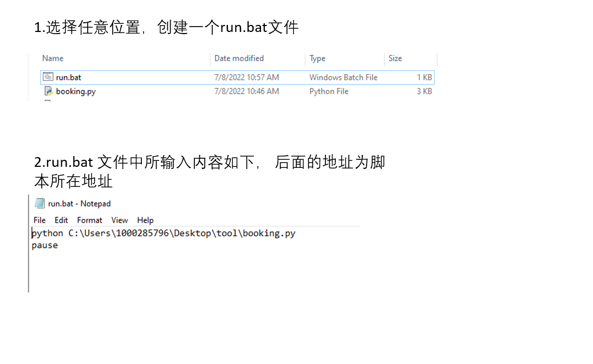Open the View menu in Notepad
The image size is (593, 364).
[119, 220]
